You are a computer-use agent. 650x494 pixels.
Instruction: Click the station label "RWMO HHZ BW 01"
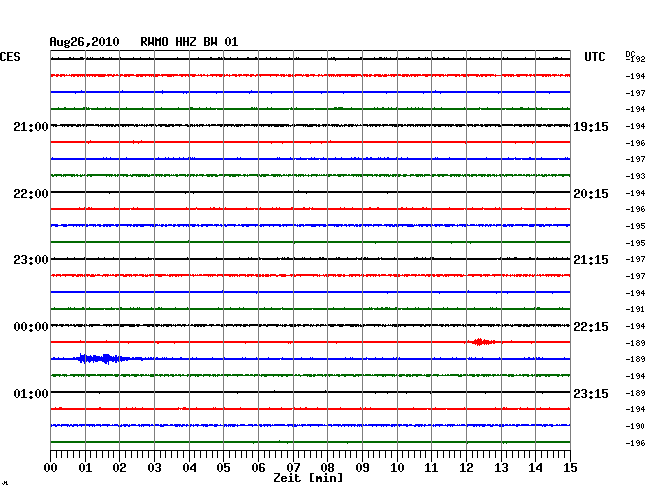click(189, 42)
